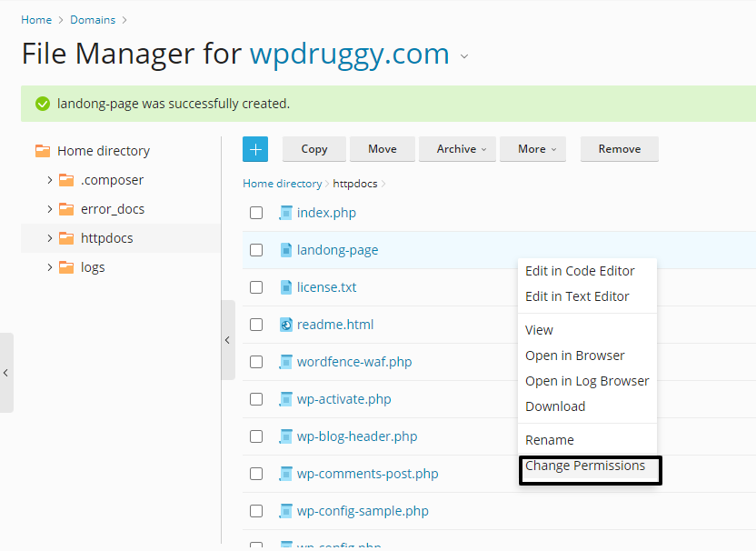This screenshot has width=756, height=551.
Task: Click the wordfence-waf.php file icon
Action: [x=285, y=362]
